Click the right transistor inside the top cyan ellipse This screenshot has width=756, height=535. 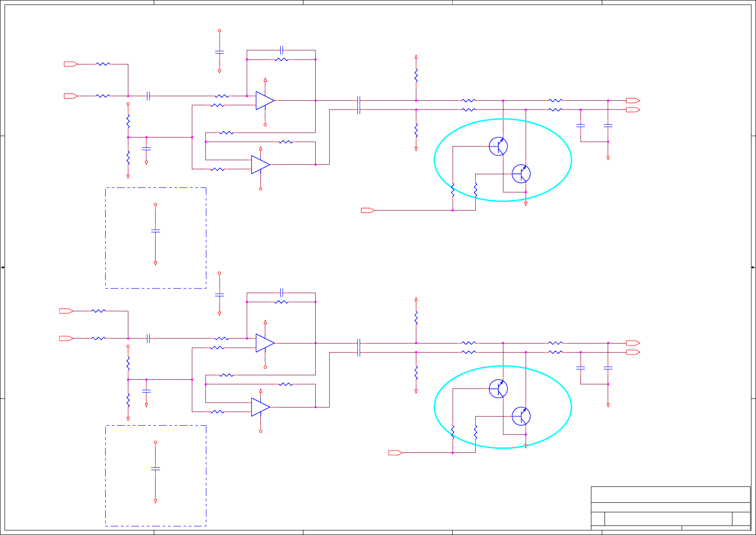click(x=521, y=174)
